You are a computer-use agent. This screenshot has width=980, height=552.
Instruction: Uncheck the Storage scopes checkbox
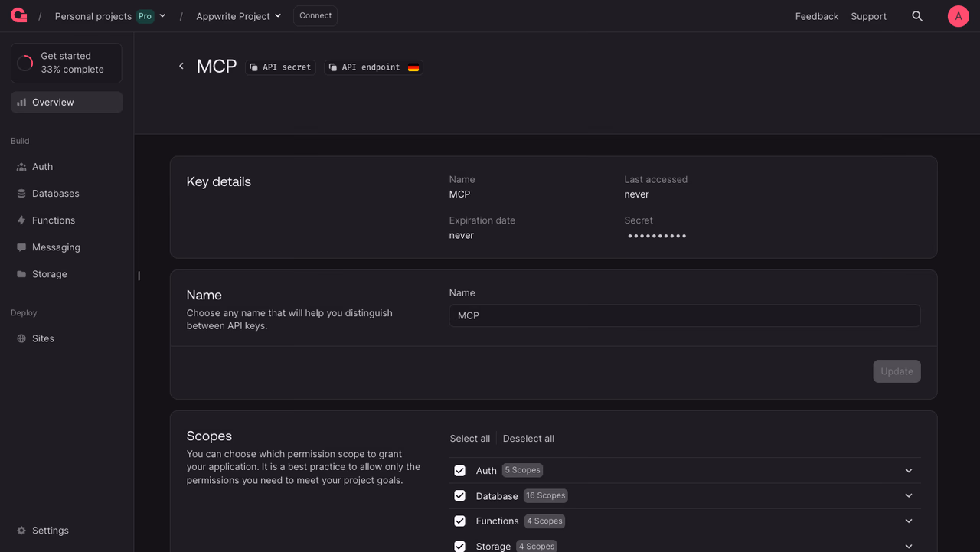(x=459, y=546)
